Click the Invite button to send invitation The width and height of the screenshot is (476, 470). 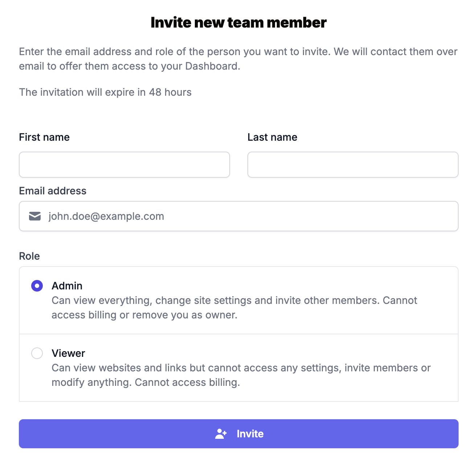(238, 434)
